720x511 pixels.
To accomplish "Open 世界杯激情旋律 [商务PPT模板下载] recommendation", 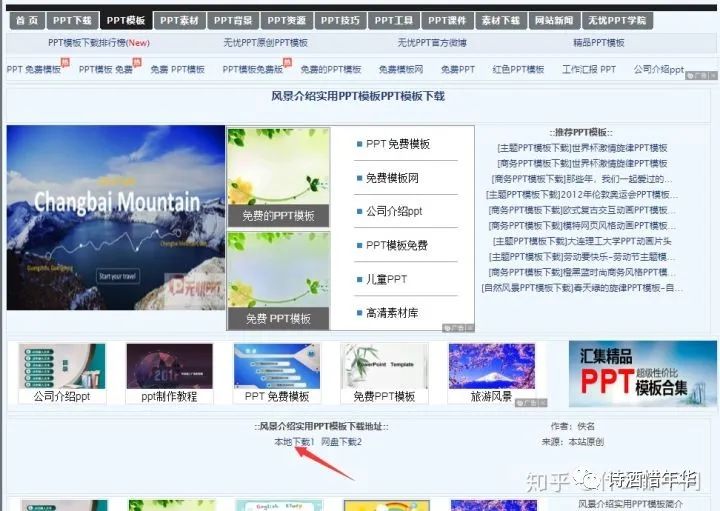I will click(582, 163).
